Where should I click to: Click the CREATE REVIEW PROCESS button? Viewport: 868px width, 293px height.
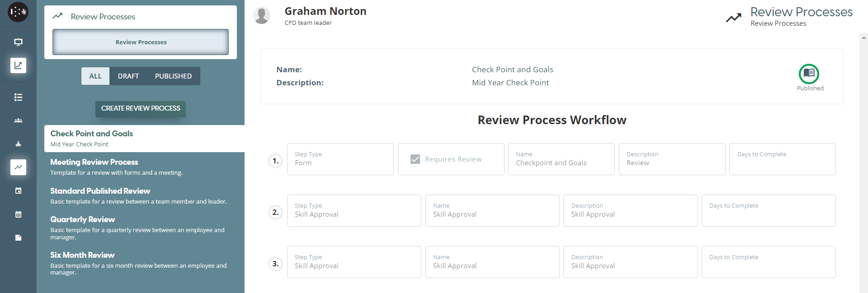point(141,109)
